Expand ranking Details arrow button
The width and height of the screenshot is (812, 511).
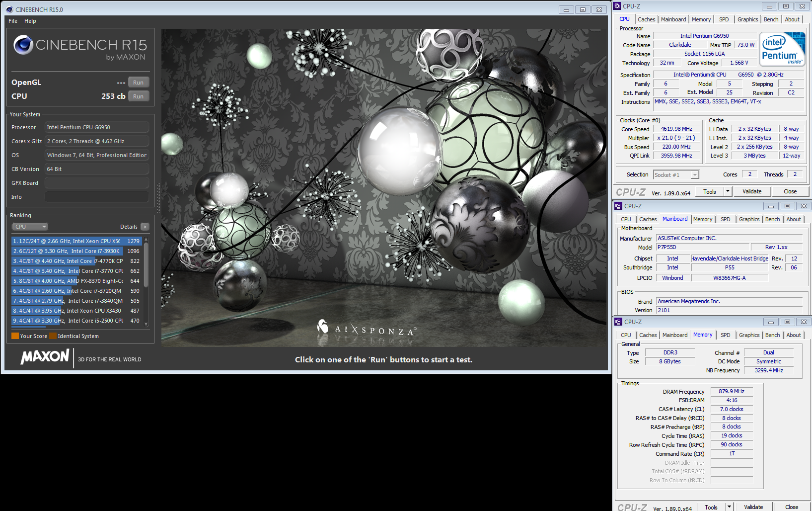(x=145, y=227)
